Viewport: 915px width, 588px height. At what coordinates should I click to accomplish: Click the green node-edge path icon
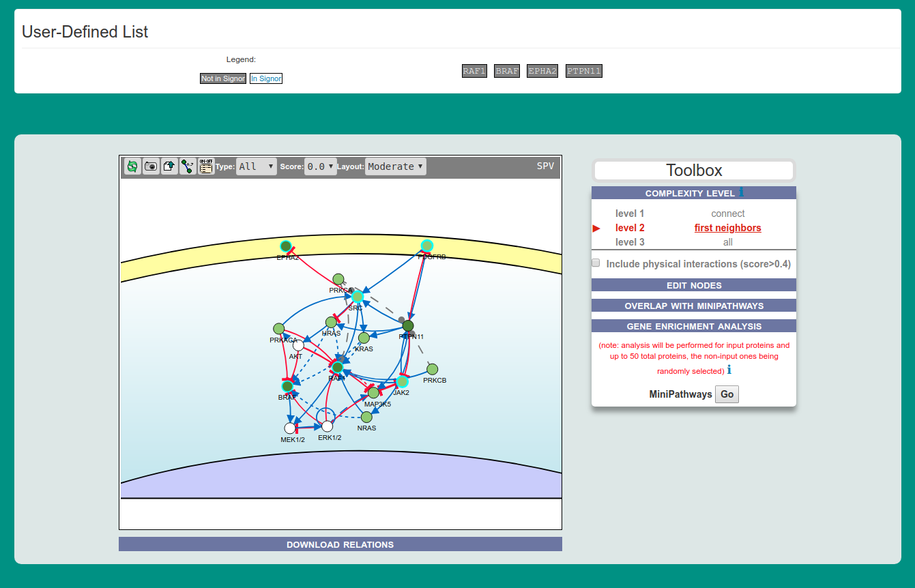(188, 166)
